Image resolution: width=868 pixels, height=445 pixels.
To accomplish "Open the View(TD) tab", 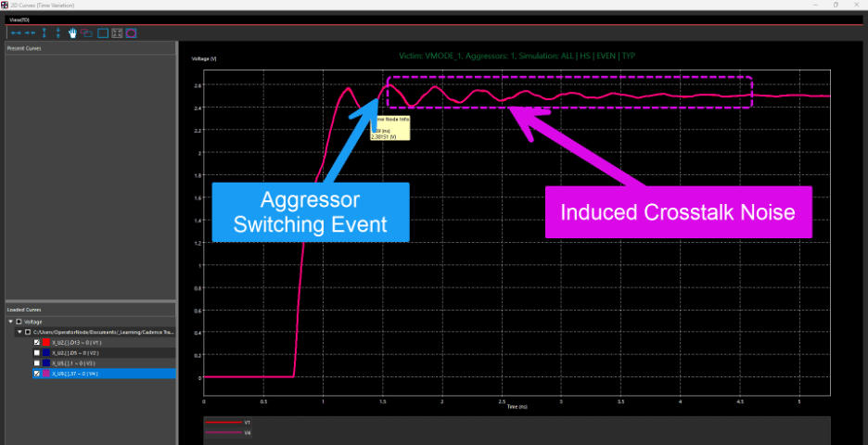I will click(x=19, y=19).
